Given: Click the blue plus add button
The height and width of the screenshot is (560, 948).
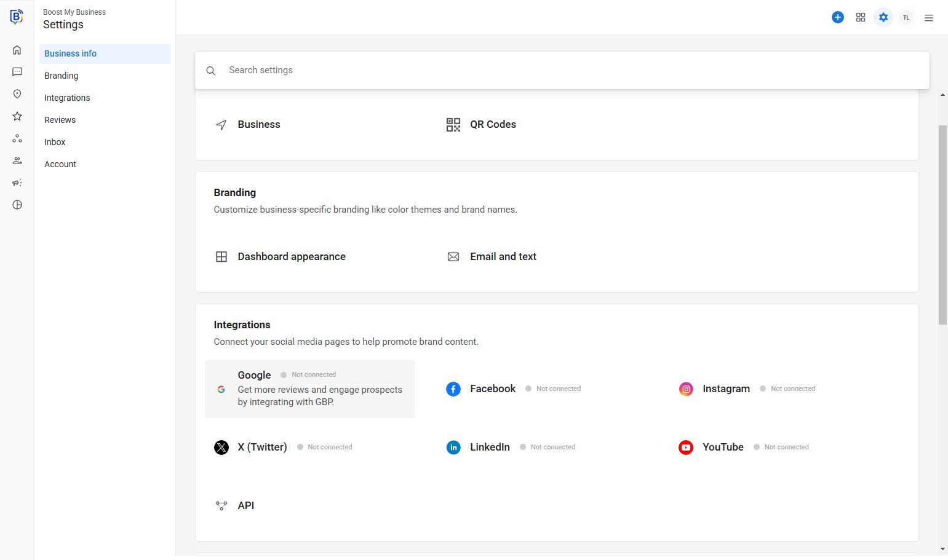Looking at the screenshot, I should point(837,18).
